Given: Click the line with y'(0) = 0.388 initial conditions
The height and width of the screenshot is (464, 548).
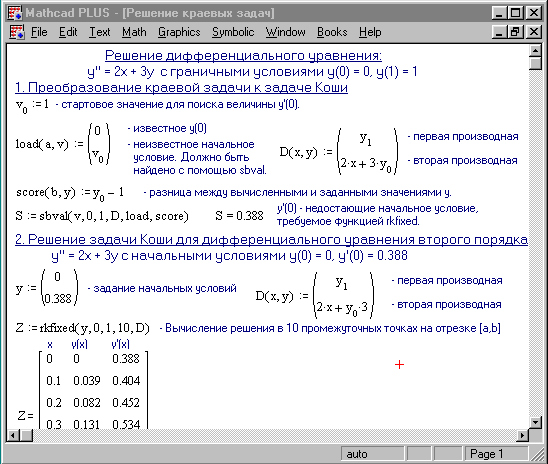Looking at the screenshot, I should pos(229,256).
